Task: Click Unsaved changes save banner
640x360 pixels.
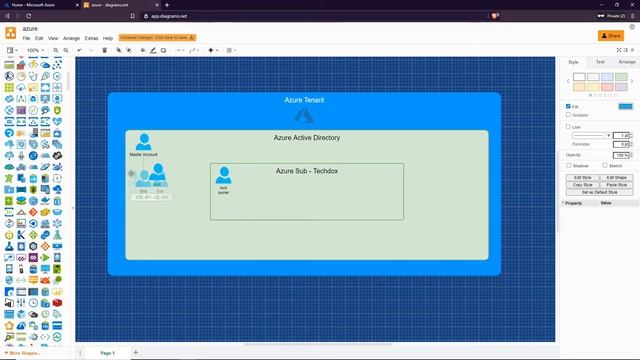Action: 158,38
